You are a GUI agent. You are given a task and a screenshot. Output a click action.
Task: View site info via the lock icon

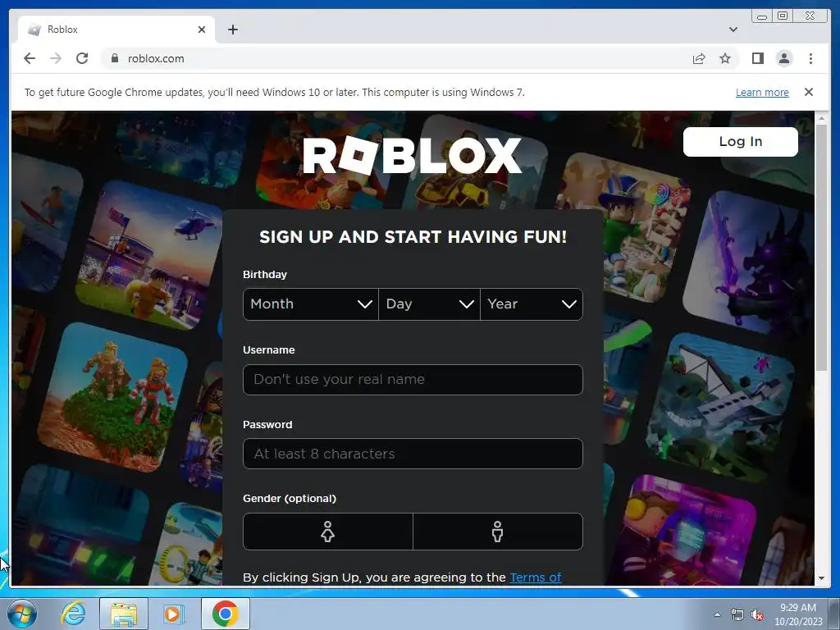point(114,58)
